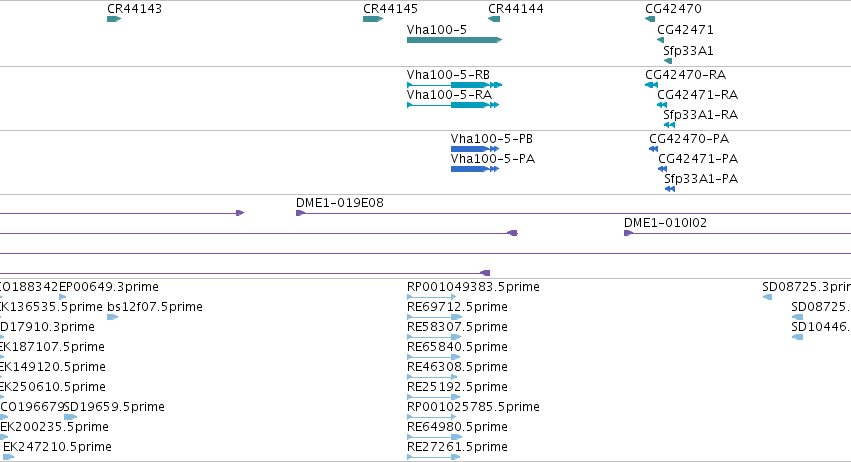Click the CG42471-RA transcript arrow

(662, 105)
